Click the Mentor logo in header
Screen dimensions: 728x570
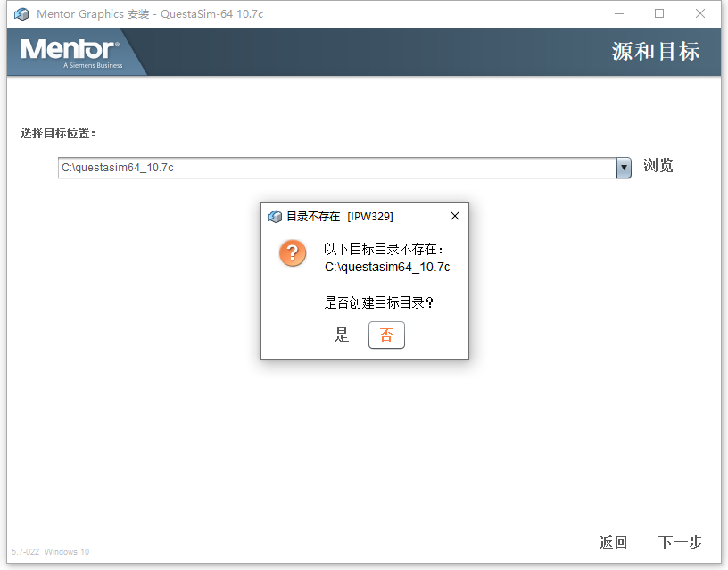(71, 53)
